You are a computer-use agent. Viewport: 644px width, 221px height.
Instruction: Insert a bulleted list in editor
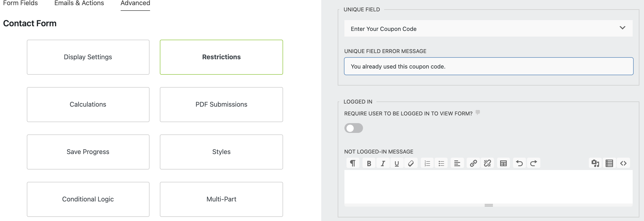click(x=441, y=163)
